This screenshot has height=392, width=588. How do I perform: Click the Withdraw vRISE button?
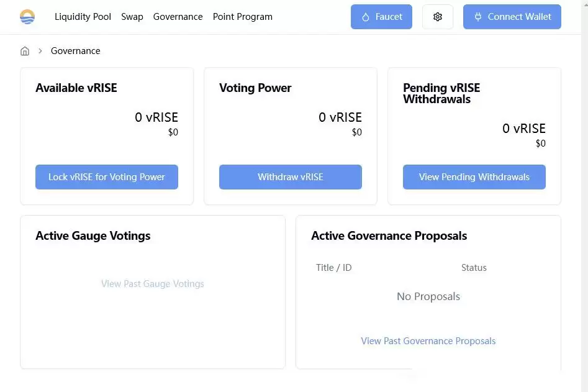pyautogui.click(x=290, y=177)
